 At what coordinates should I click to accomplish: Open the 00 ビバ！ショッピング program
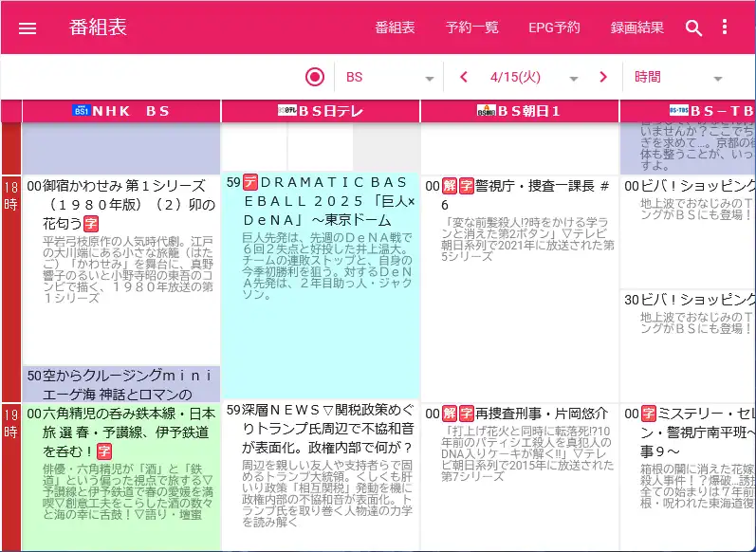click(x=688, y=231)
